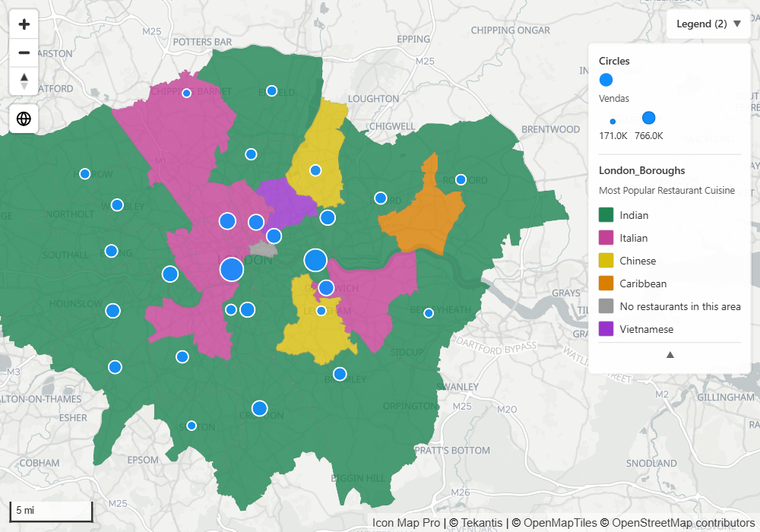Select the circle over Enfield
Screen dimensions: 760x532
click(x=272, y=90)
